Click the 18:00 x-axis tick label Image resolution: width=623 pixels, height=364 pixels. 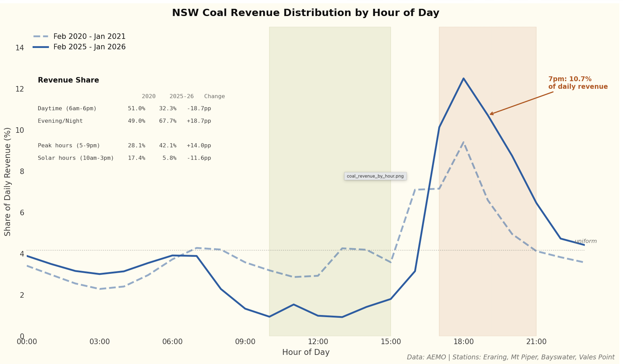(463, 342)
